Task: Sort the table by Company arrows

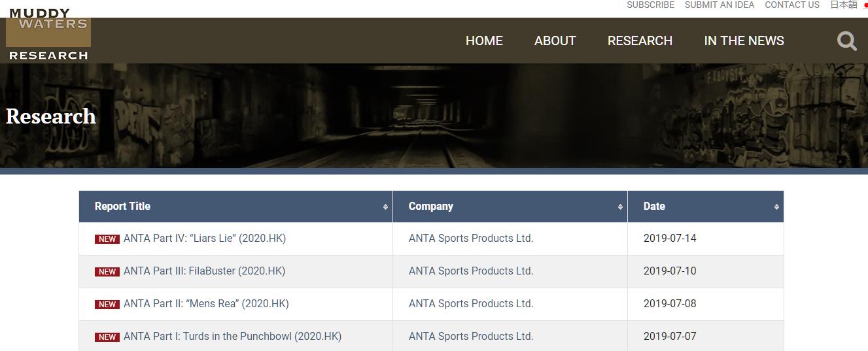Action: [620, 207]
